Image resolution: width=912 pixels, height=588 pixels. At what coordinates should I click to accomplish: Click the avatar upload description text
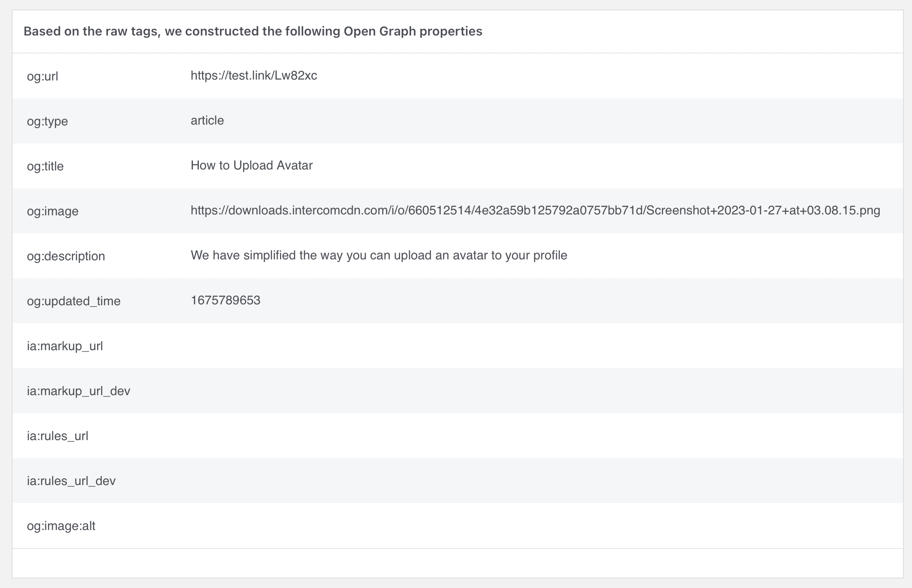point(379,255)
